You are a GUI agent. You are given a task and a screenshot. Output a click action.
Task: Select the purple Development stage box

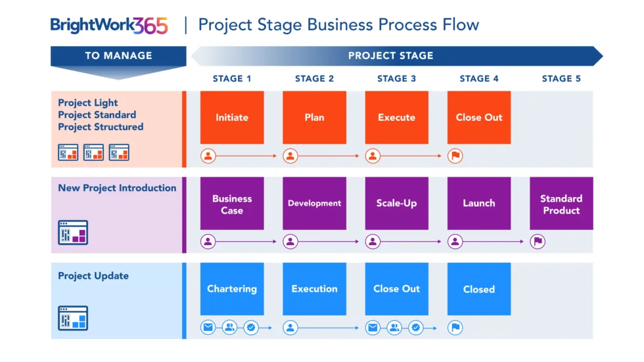pyautogui.click(x=314, y=203)
